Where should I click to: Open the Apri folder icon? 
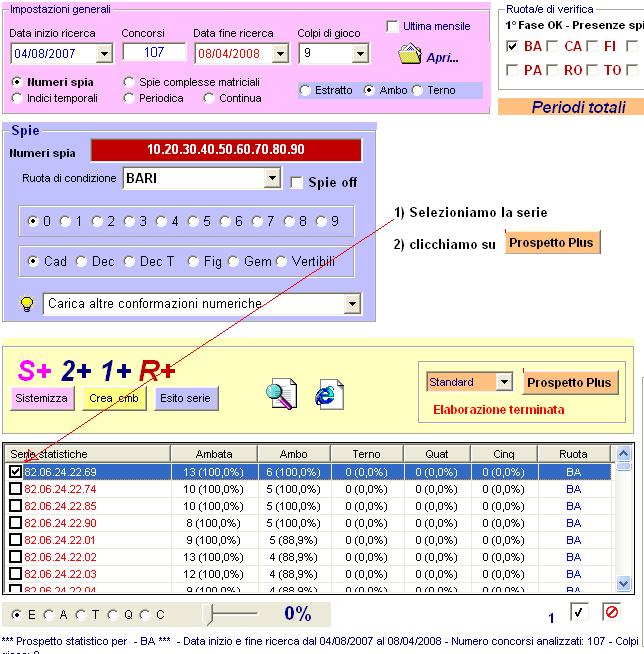point(410,54)
